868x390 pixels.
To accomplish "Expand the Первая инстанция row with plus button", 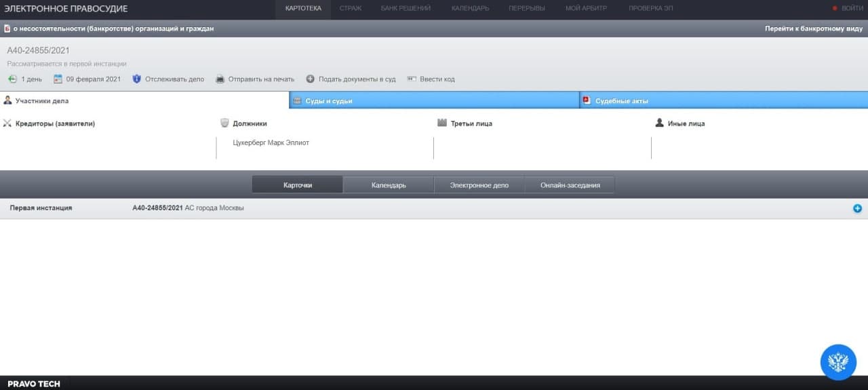I will (x=857, y=208).
